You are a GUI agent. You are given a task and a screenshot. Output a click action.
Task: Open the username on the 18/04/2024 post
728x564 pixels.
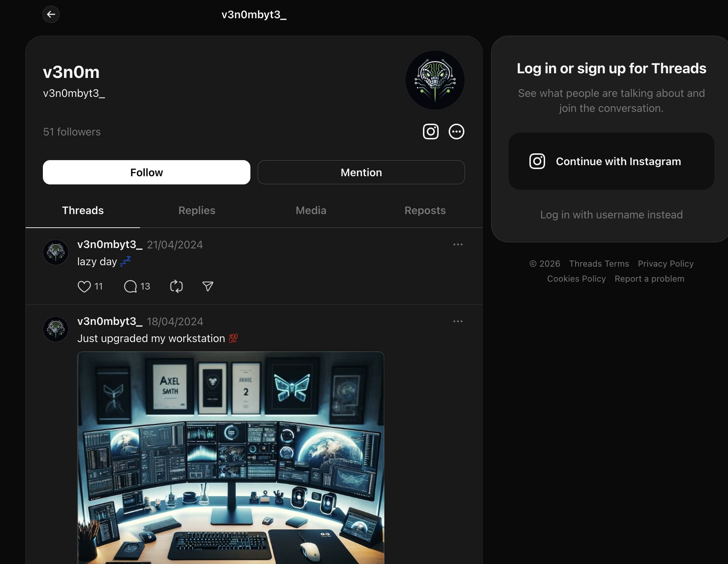pos(110,321)
